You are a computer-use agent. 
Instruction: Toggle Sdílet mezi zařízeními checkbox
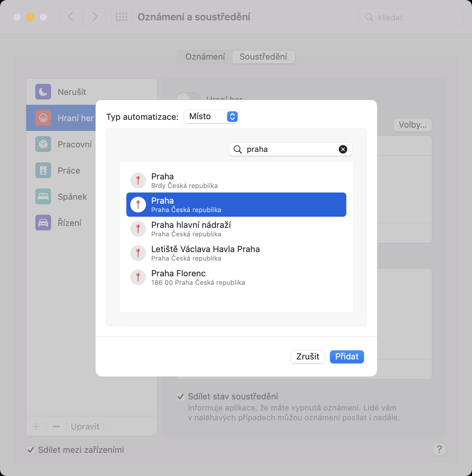[x=30, y=450]
